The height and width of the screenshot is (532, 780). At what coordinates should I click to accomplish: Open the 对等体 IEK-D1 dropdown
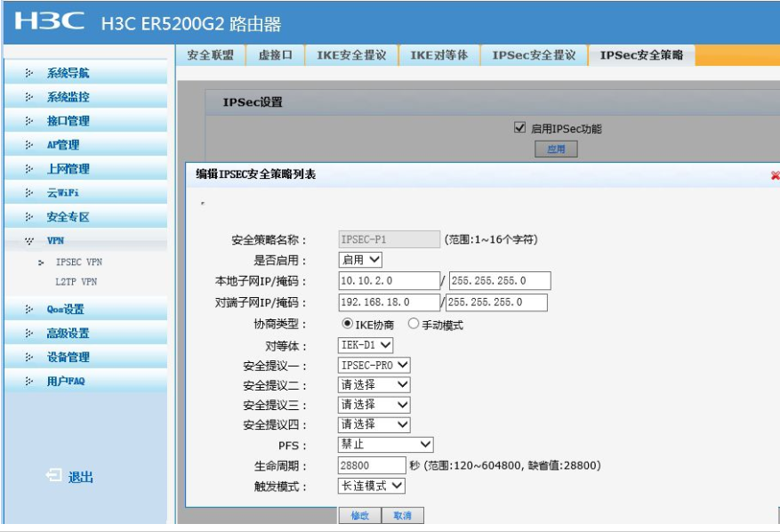366,345
